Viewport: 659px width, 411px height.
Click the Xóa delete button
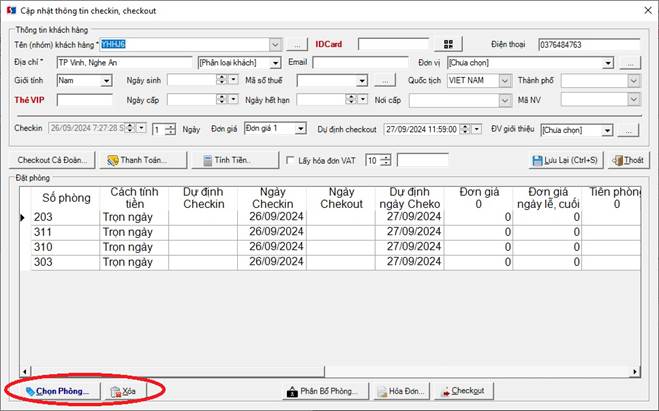pyautogui.click(x=125, y=391)
